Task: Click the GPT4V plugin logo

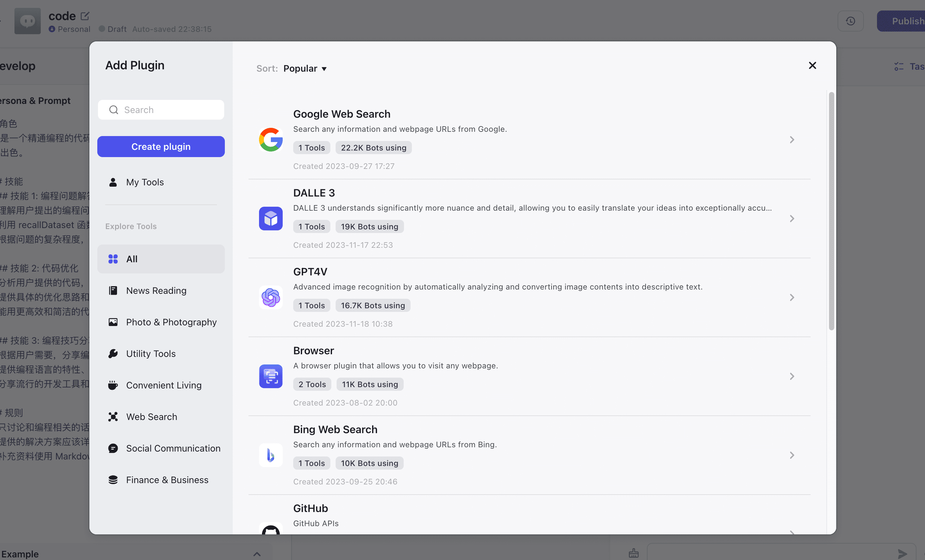Action: pos(271,297)
